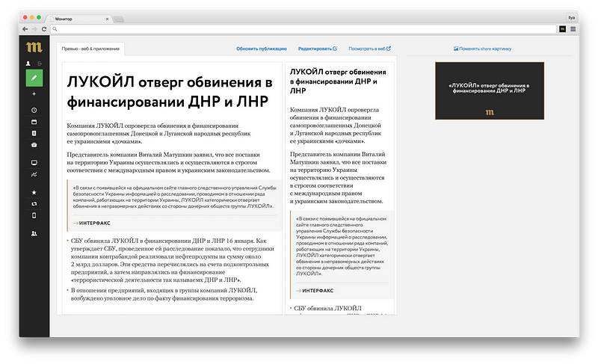
Task: Click the Ilya profile button in browser title bar
Action: click(571, 17)
